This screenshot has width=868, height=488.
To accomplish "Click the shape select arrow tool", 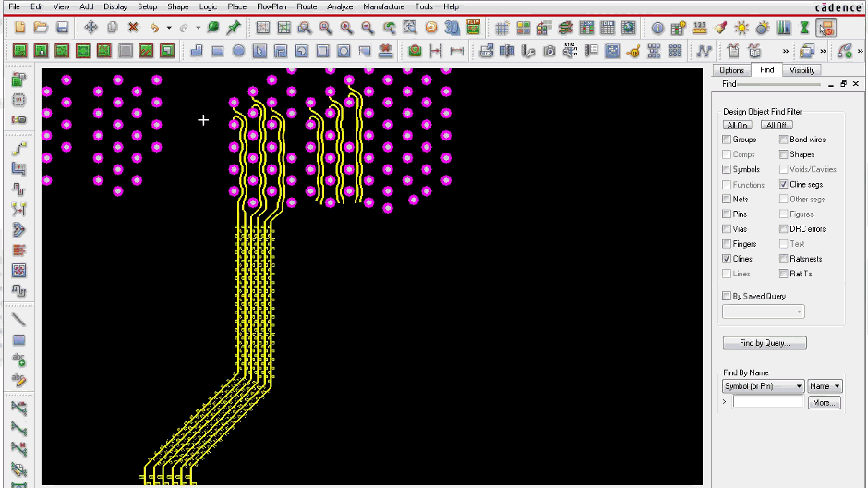I will click(x=259, y=51).
